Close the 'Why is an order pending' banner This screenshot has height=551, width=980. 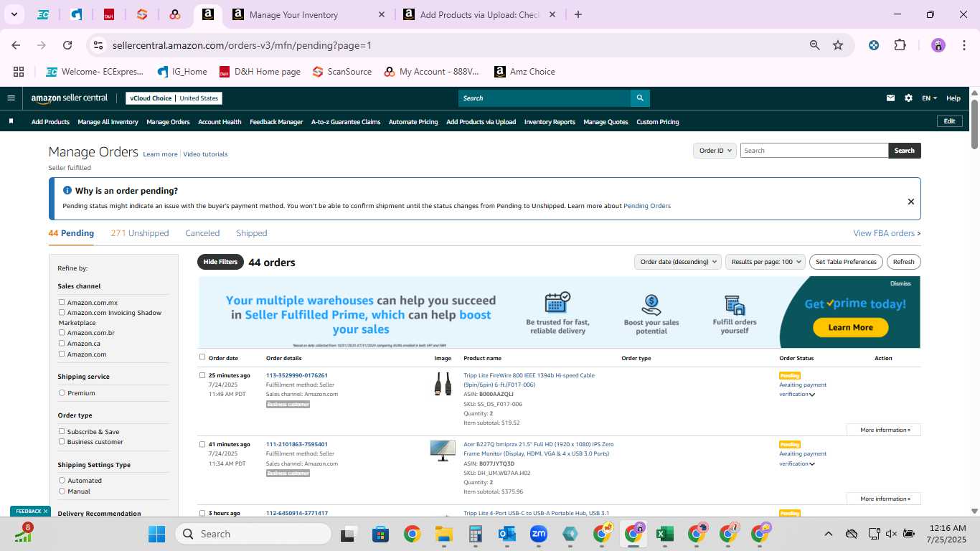pyautogui.click(x=911, y=202)
